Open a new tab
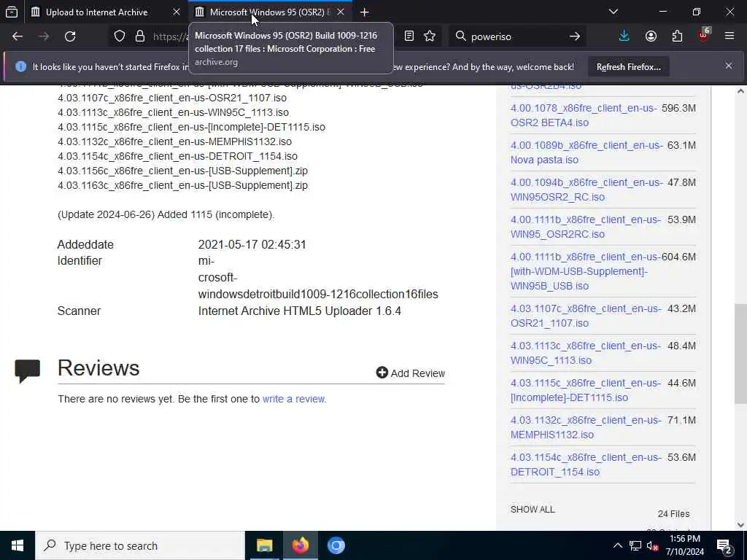 365,12
